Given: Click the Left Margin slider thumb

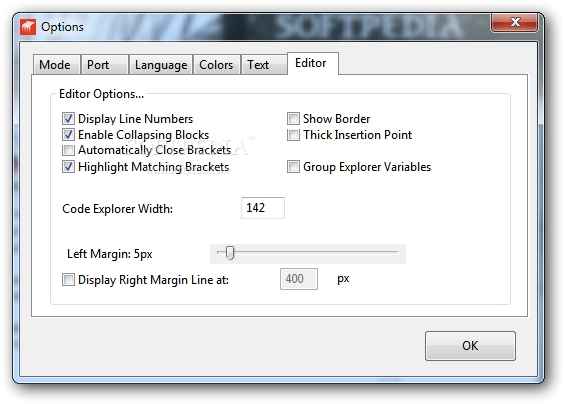Looking at the screenshot, I should 230,253.
